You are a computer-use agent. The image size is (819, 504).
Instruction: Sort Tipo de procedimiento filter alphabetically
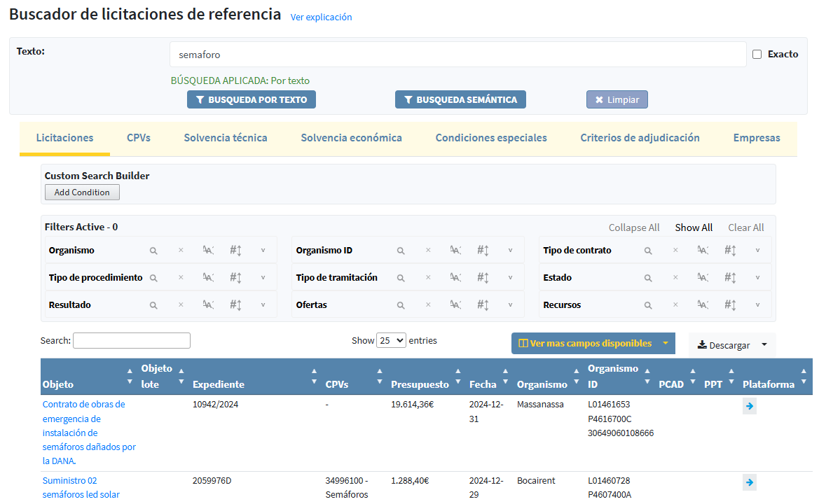[208, 278]
